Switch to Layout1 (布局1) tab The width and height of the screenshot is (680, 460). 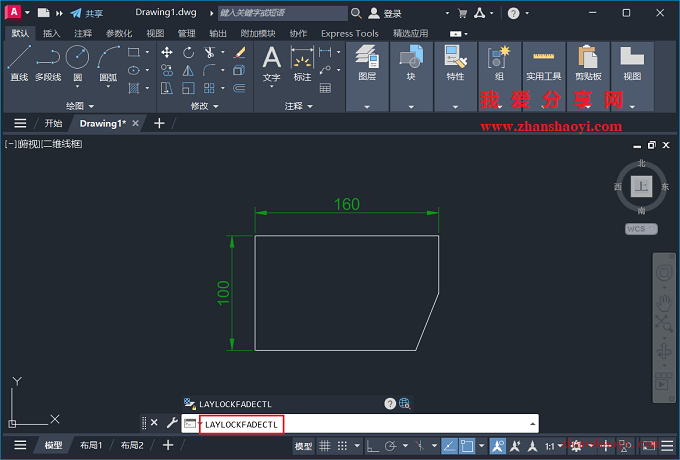point(91,445)
